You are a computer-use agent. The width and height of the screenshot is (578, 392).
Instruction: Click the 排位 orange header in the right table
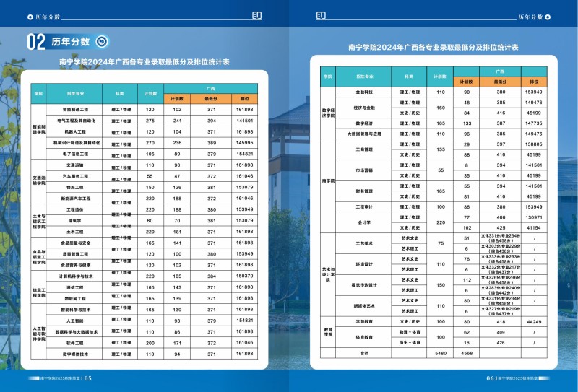534,82
